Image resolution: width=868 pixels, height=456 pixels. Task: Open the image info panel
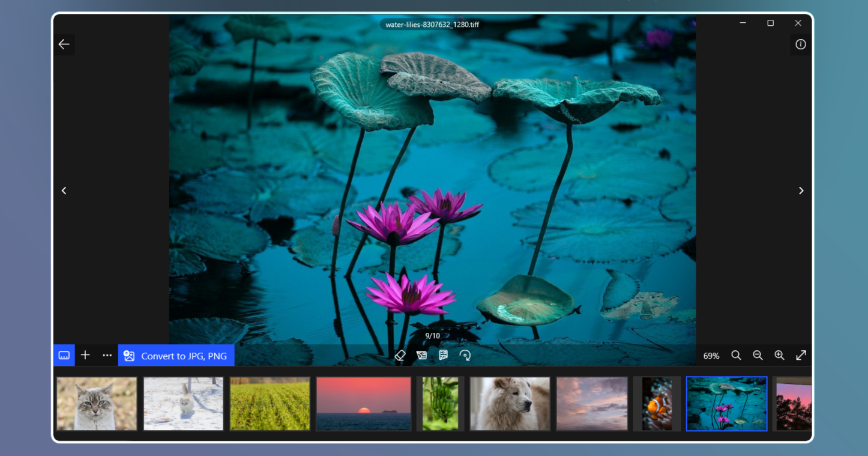point(800,44)
